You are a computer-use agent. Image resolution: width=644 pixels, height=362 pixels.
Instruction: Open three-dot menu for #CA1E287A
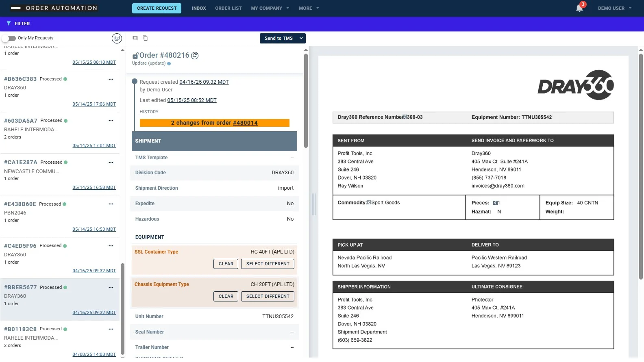111,163
